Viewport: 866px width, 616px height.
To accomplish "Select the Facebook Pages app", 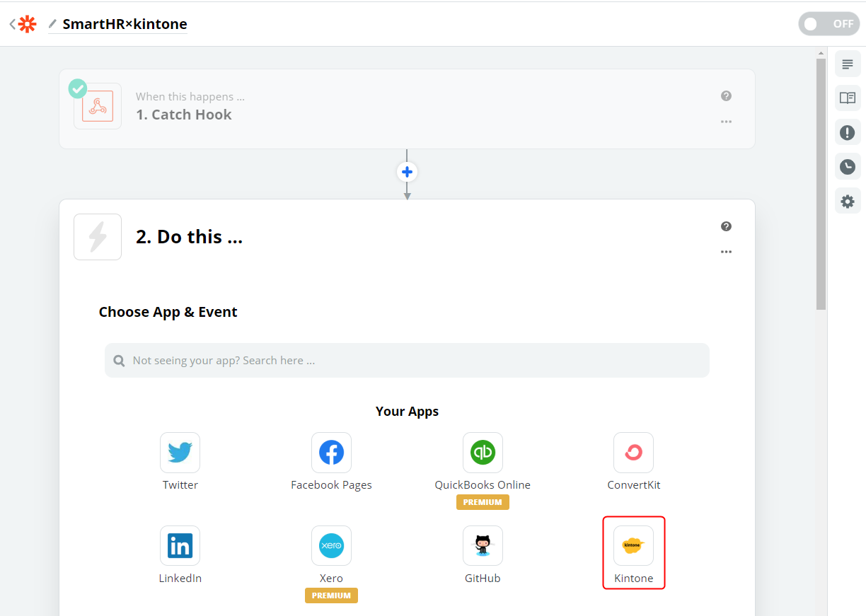I will click(331, 453).
